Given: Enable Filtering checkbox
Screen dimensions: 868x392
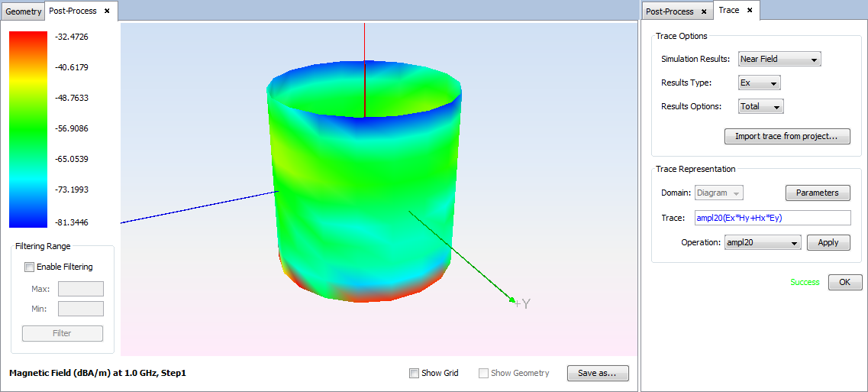Looking at the screenshot, I should [30, 267].
